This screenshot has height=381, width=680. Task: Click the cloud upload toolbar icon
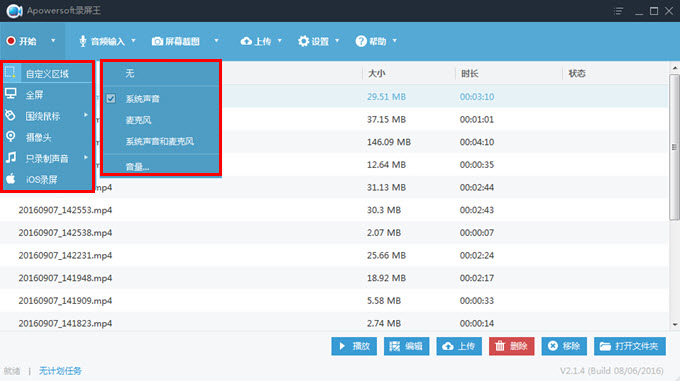(x=246, y=41)
